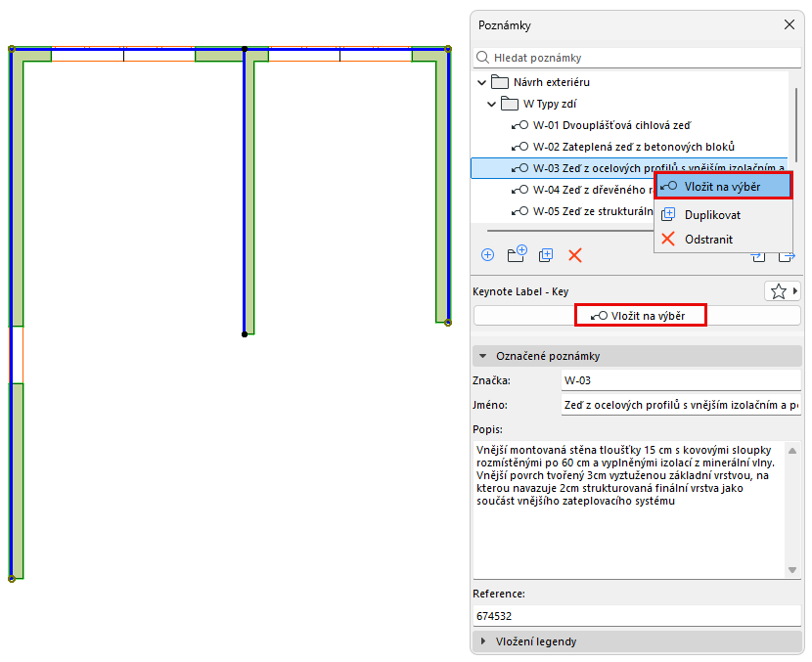Click the search magnifier icon

pyautogui.click(x=482, y=58)
